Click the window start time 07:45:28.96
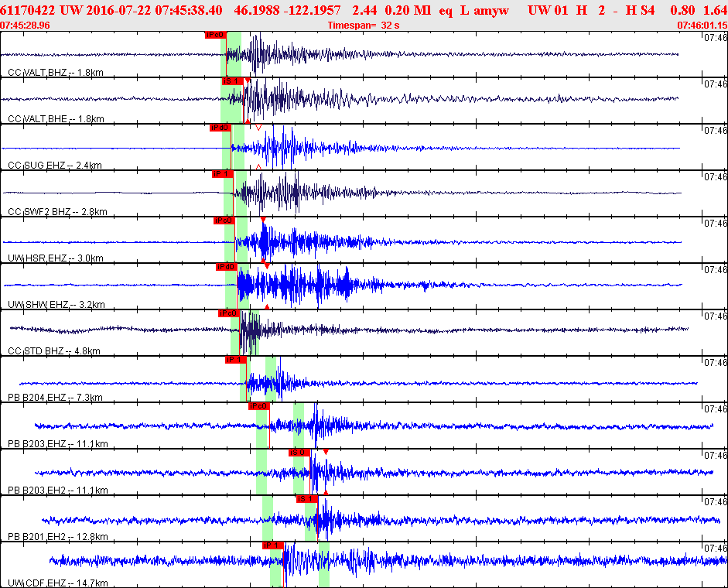The image size is (728, 588). [x=25, y=25]
